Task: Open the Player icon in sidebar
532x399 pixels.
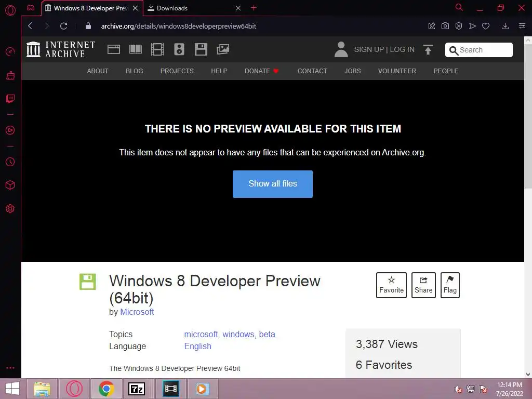Action: 10,130
